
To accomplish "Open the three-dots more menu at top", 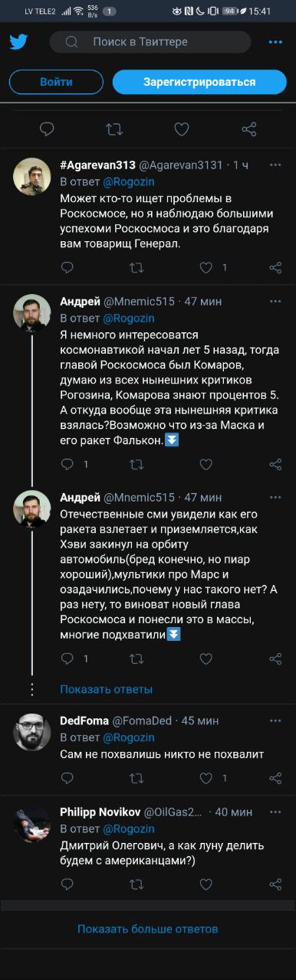I will point(275,42).
